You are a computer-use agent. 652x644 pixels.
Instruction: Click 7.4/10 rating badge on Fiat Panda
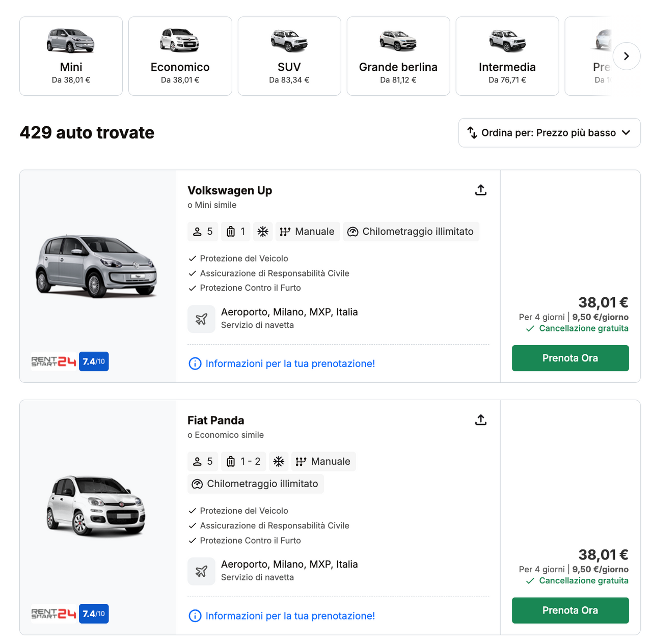[x=94, y=613]
